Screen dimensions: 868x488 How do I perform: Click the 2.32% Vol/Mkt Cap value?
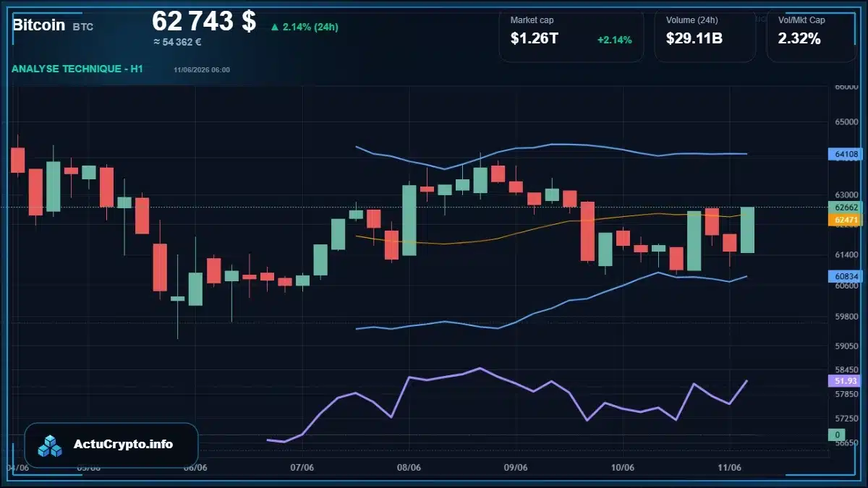click(799, 39)
